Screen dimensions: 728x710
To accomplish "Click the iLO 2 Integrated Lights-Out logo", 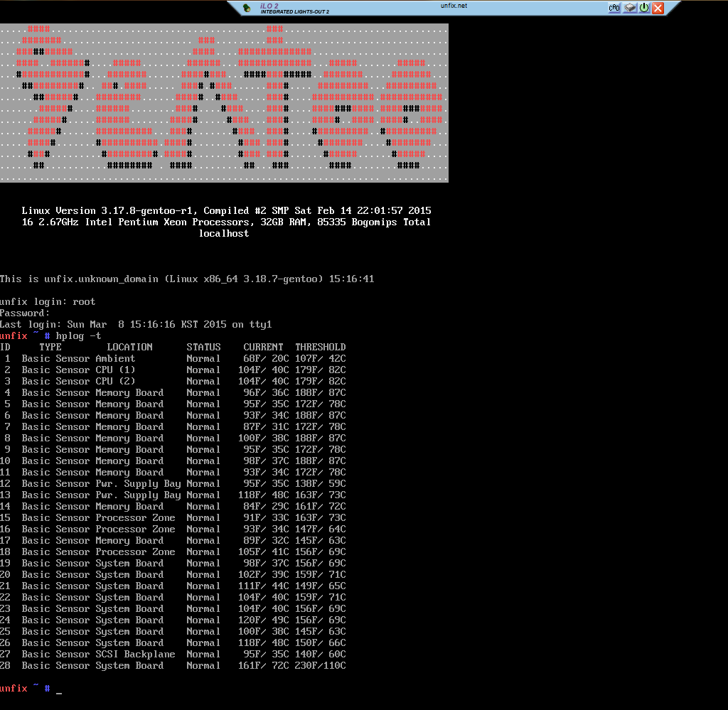I will [x=294, y=8].
